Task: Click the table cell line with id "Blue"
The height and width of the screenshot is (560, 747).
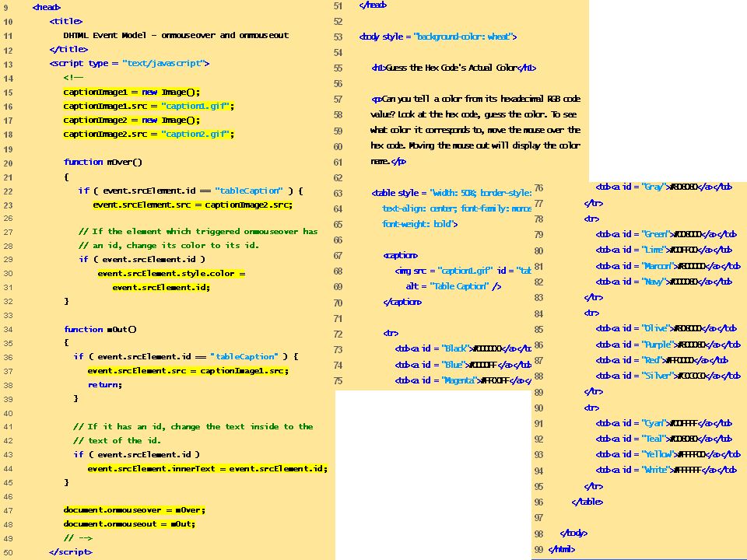Action: [x=463, y=365]
